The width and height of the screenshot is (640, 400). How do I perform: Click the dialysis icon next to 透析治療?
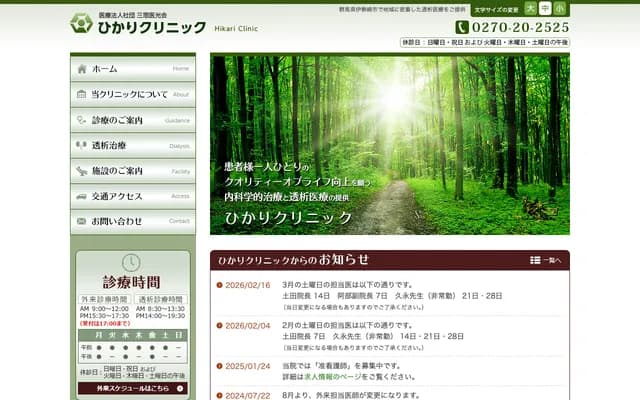82,145
